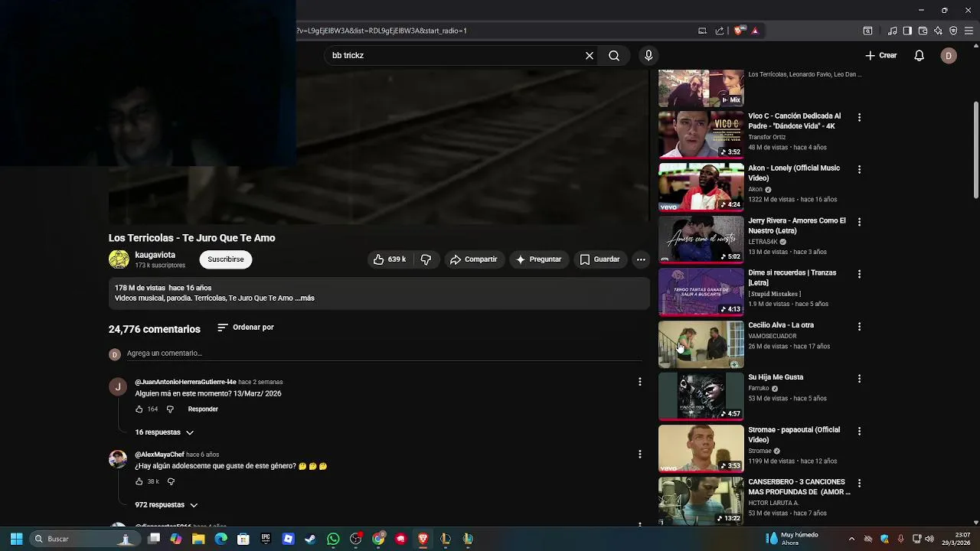
Task: Like the video with 639 k likes
Action: [x=390, y=259]
